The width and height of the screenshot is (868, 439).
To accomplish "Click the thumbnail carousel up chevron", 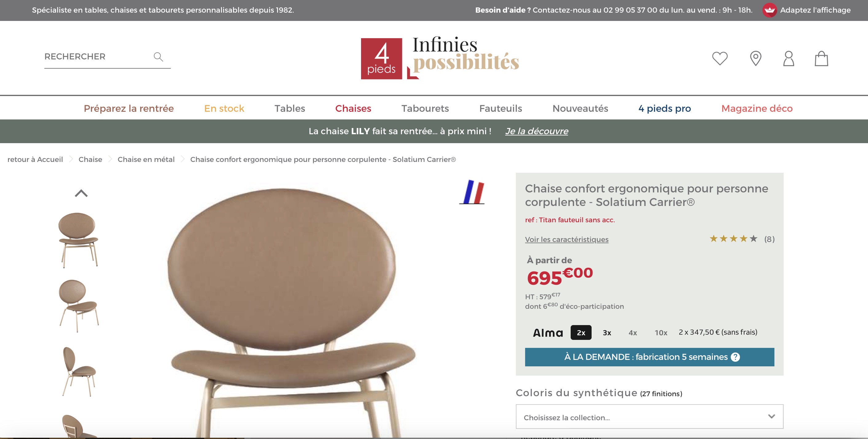I will [x=81, y=193].
